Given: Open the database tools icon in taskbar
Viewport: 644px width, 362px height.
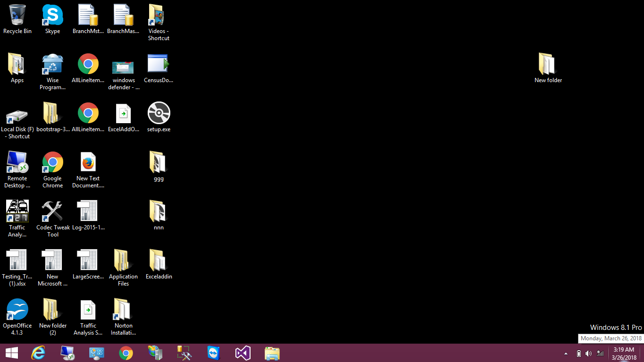Looking at the screenshot, I should pyautogui.click(x=184, y=353).
